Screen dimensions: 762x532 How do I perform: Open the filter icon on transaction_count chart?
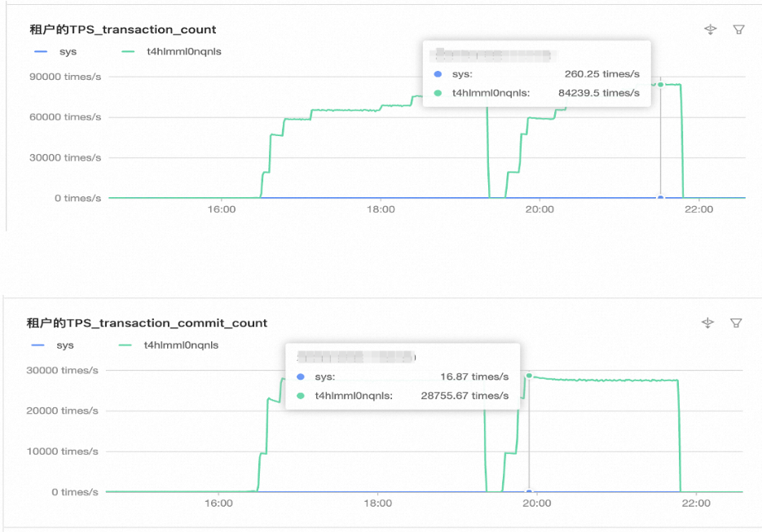click(738, 29)
